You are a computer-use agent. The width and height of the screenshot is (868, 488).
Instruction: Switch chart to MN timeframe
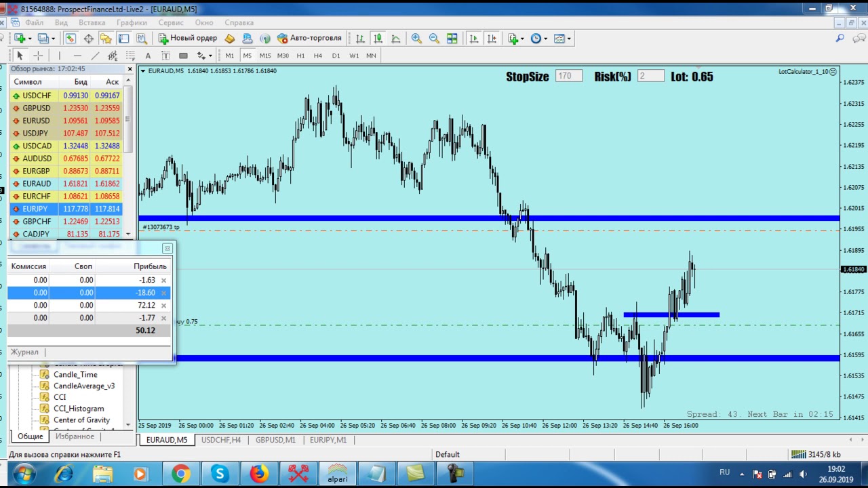(x=371, y=56)
